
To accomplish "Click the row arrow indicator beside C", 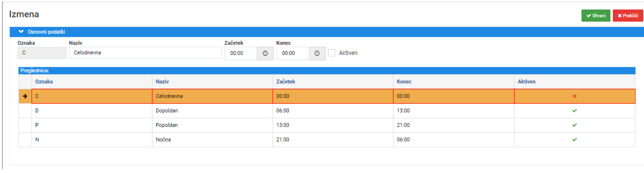I will [25, 96].
